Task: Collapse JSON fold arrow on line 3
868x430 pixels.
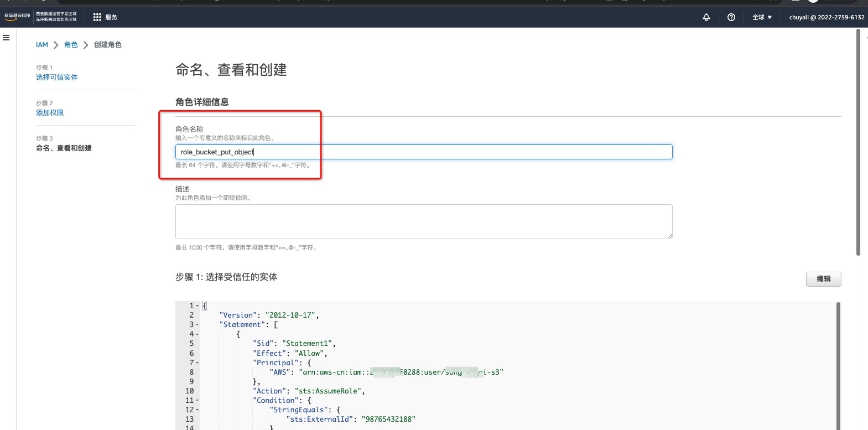Action: (x=197, y=325)
